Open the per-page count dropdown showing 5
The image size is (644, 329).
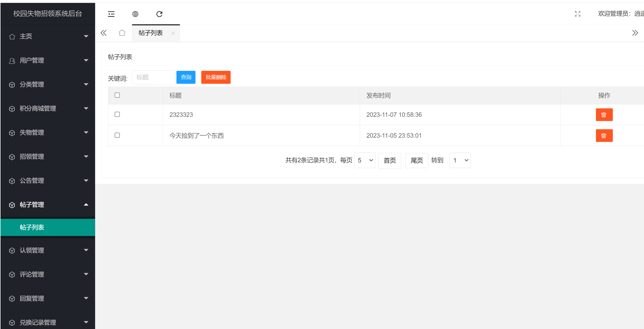coord(365,160)
